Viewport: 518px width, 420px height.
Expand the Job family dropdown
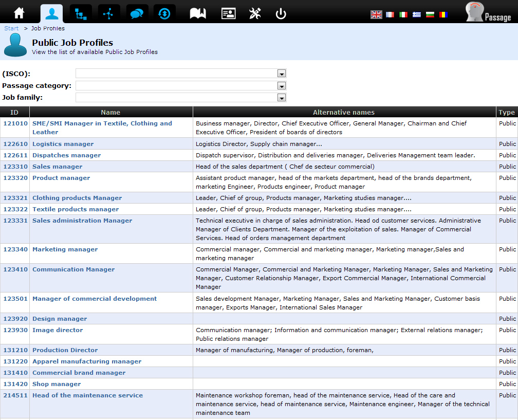pyautogui.click(x=281, y=98)
